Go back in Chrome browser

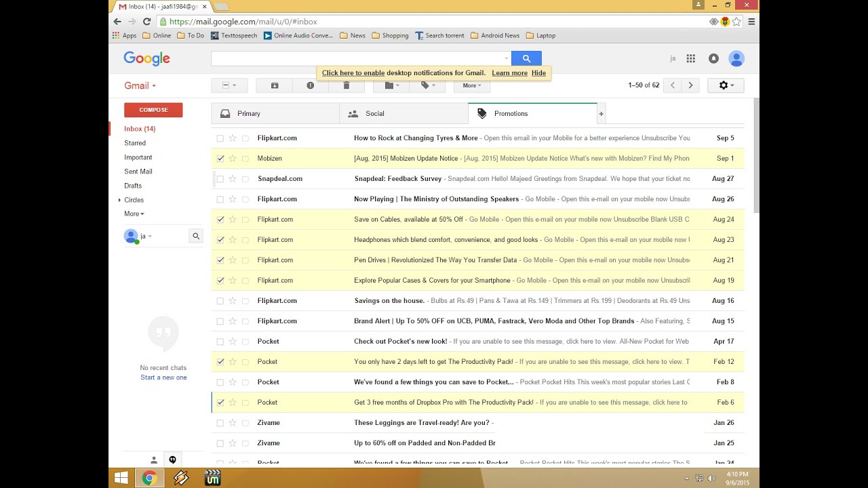click(x=117, y=22)
